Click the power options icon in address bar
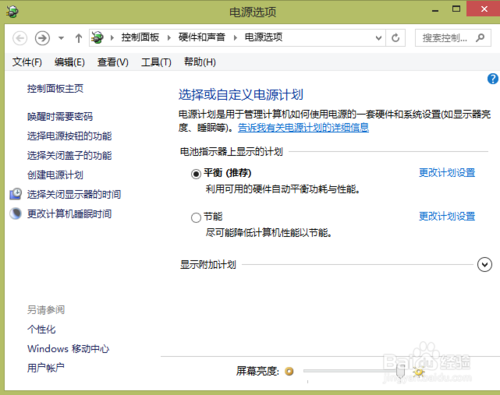This screenshot has width=500, height=395. (98, 37)
